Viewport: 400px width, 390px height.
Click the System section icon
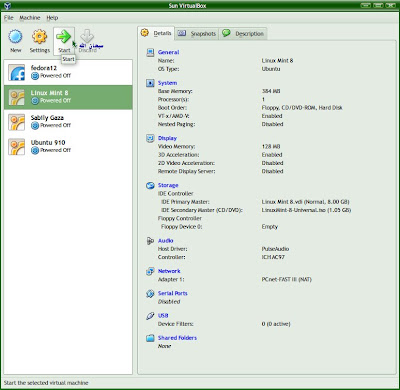point(150,83)
